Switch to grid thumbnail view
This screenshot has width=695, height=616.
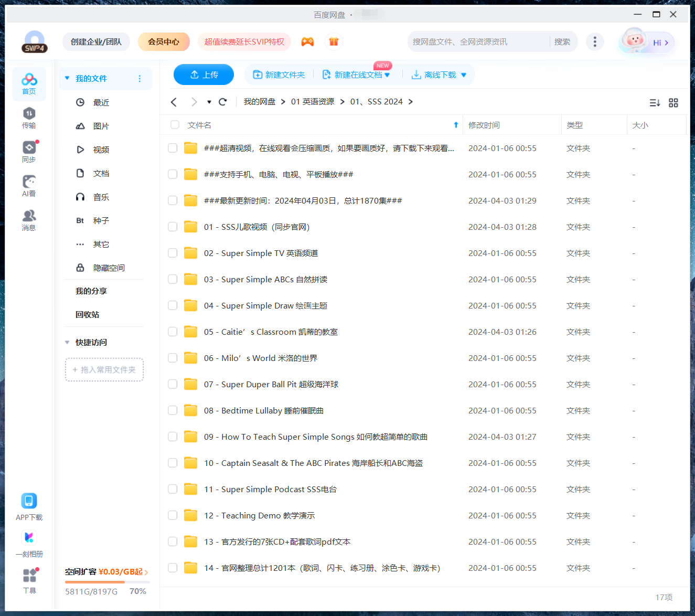click(673, 103)
